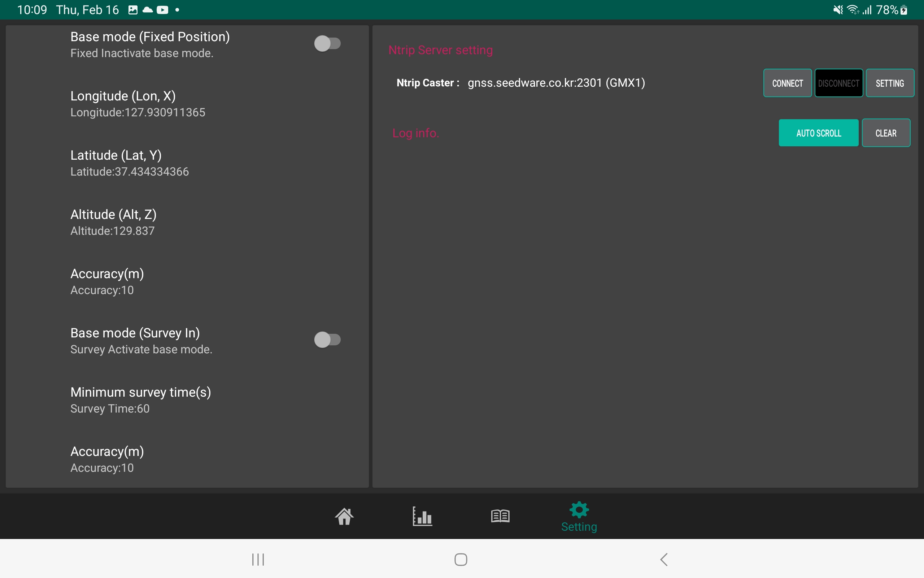Open Accuracy(m) below Minimum survey time
Screen dimensions: 924x578
point(187,460)
